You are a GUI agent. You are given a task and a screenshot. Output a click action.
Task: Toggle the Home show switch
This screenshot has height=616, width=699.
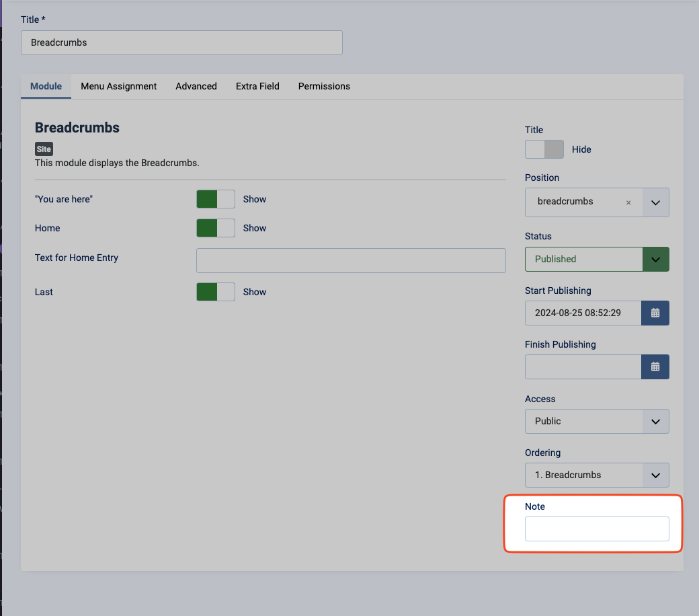[x=216, y=228]
